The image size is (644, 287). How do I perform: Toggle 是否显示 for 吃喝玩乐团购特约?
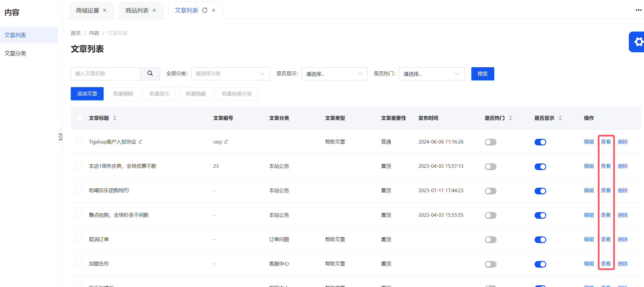tap(540, 191)
